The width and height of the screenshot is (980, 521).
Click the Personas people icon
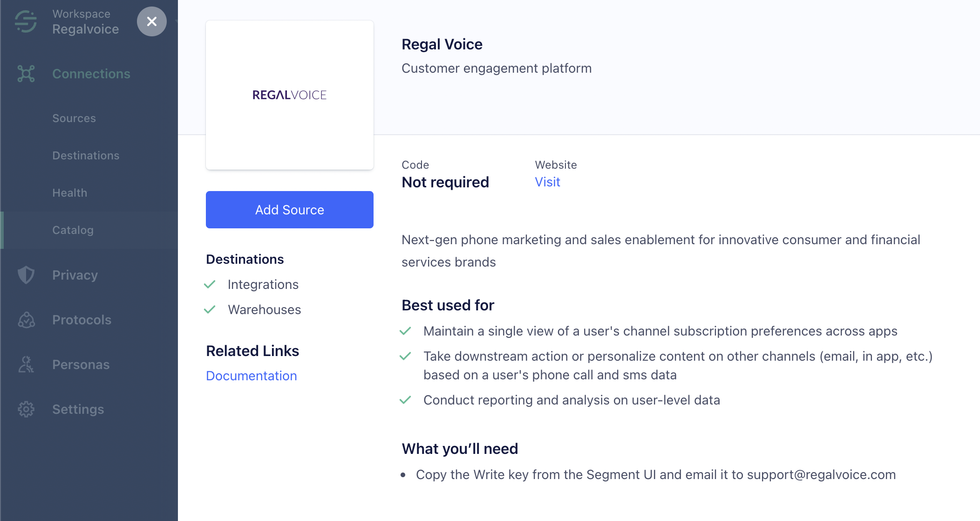(x=26, y=364)
